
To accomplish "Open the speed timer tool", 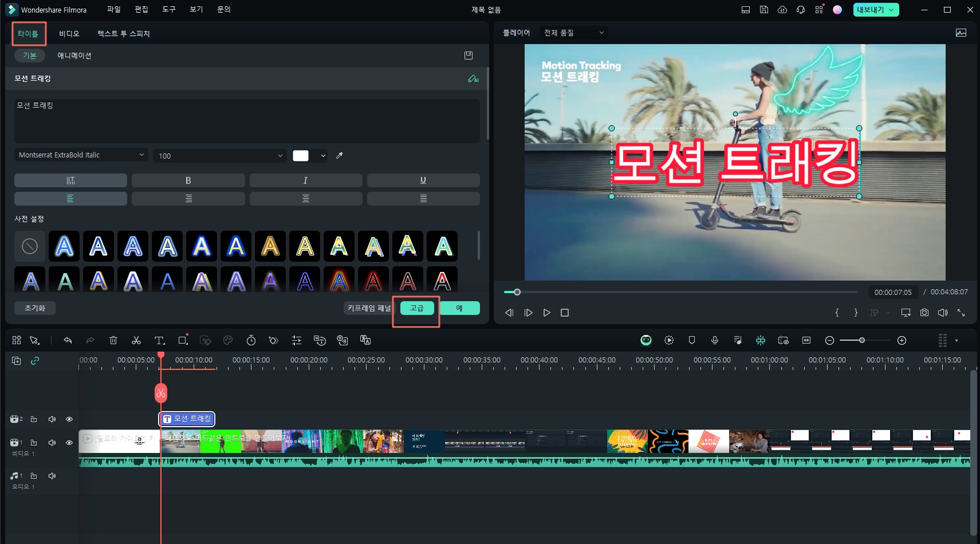I will point(251,340).
